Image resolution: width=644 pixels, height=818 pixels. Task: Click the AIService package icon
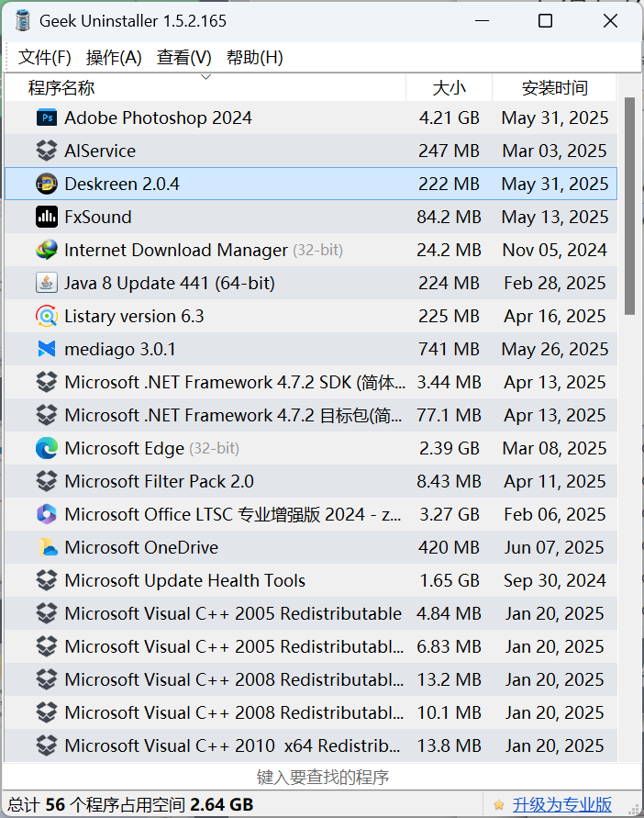(x=47, y=151)
